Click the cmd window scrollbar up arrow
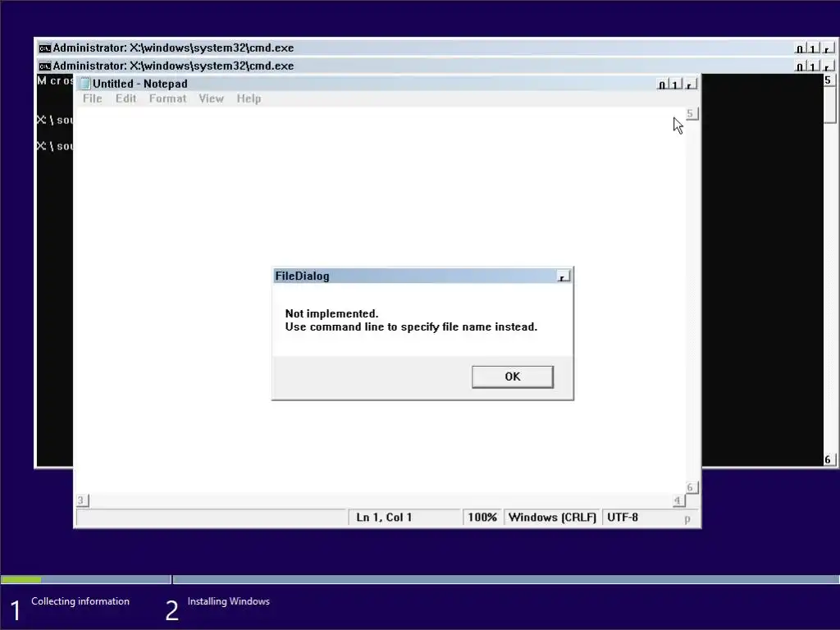 829,80
